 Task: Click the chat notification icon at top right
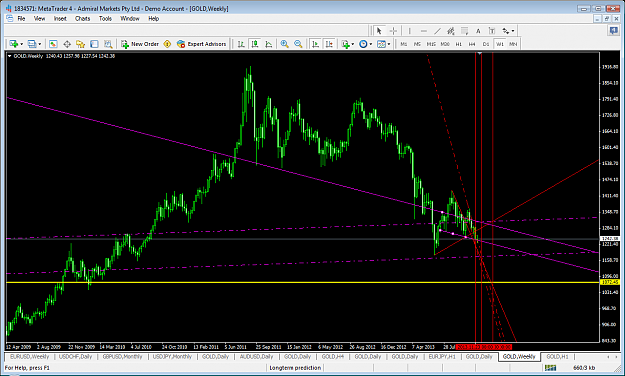point(614,31)
